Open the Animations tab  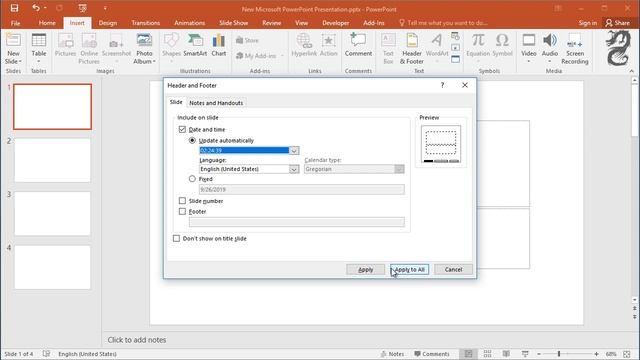click(x=189, y=23)
